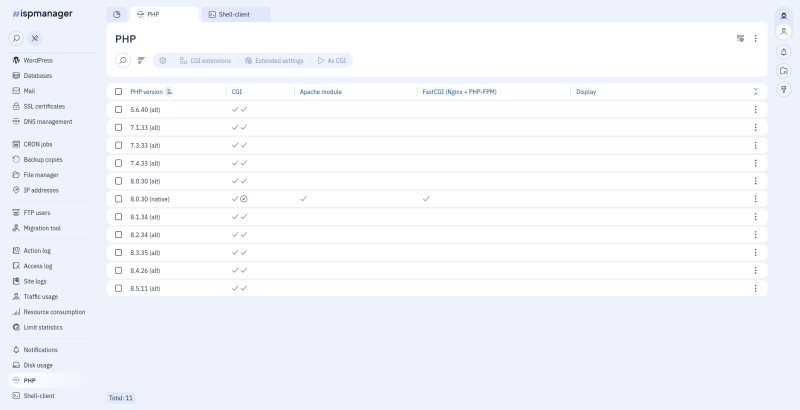Open row menu for 8.1.34 (alt)
Screen dimensions: 800x410
756,217
